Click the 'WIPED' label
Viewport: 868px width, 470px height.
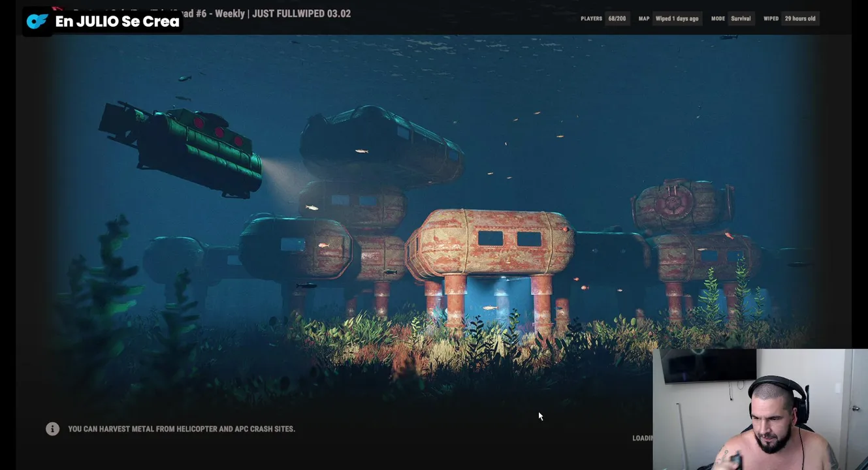pyautogui.click(x=771, y=18)
